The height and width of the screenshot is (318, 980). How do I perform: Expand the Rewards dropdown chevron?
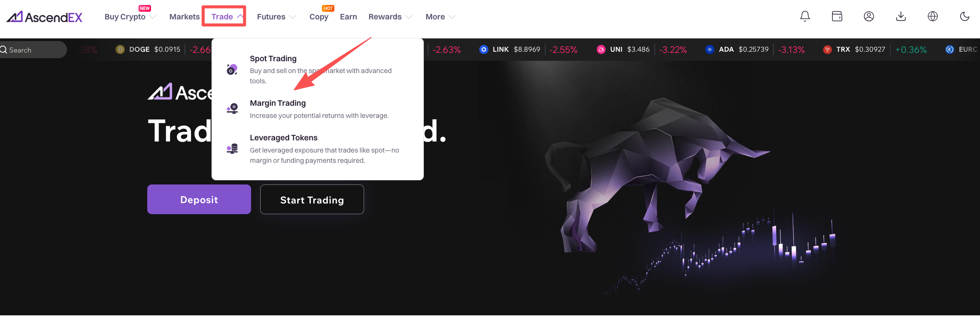(x=409, y=17)
